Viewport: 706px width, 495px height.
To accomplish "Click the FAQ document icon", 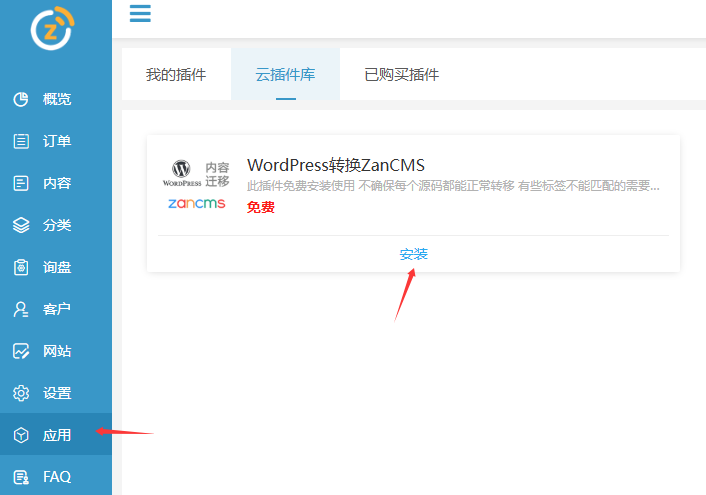I will click(x=21, y=477).
